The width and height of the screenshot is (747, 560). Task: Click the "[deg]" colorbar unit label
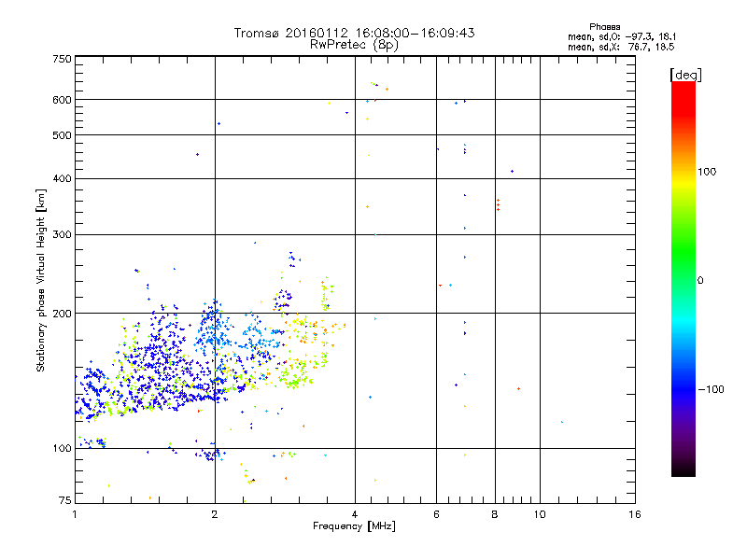[x=685, y=75]
